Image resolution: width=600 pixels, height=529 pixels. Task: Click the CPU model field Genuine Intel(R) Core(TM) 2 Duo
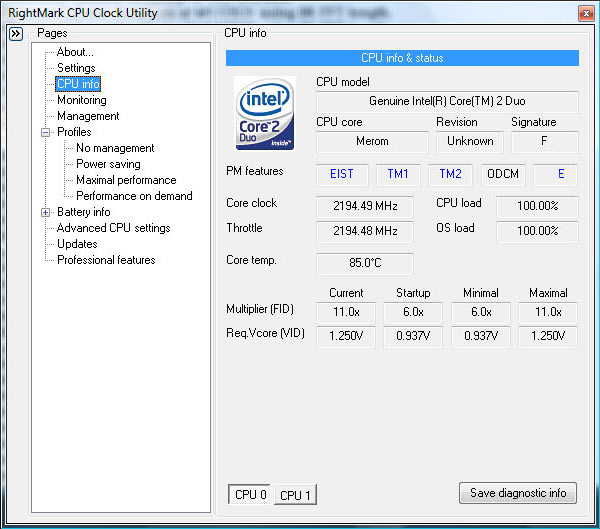tap(447, 101)
